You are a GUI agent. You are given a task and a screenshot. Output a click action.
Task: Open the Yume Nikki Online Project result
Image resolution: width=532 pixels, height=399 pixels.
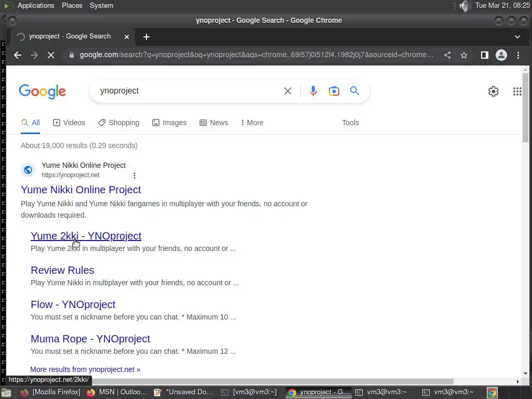point(81,190)
